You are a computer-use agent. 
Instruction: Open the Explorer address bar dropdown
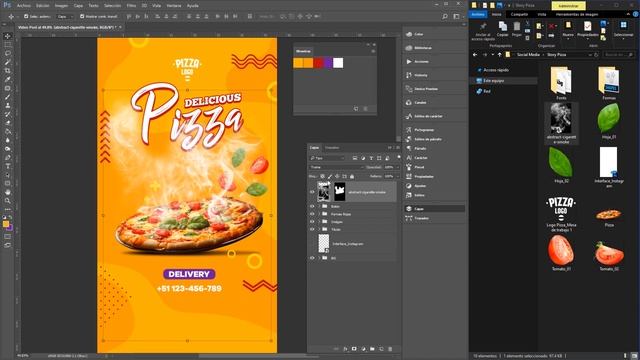point(590,54)
